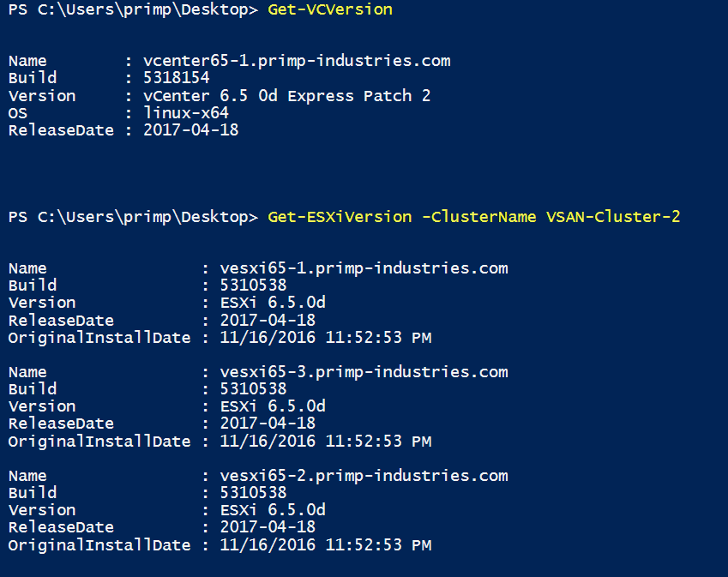Viewport: 728px width, 577px height.
Task: Click the vCenter 6.5 0d Express Patch 2 text
Action: point(287,96)
